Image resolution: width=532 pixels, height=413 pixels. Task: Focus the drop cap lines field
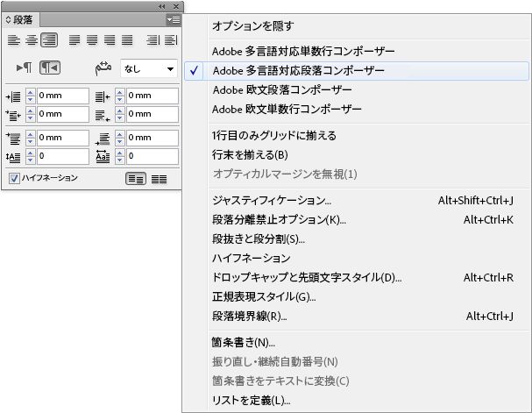(63, 156)
